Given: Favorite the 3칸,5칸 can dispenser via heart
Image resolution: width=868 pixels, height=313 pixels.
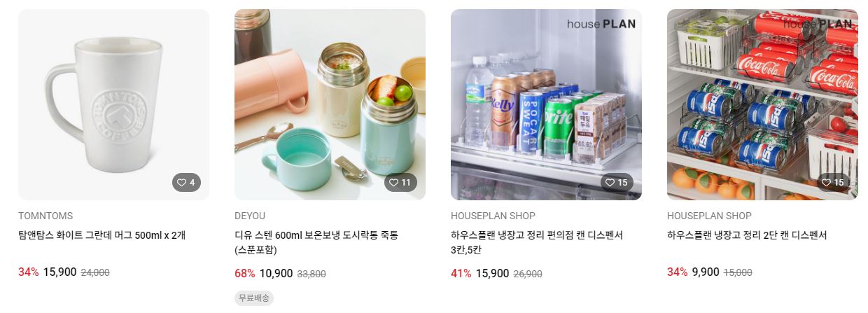Looking at the screenshot, I should point(617,183).
